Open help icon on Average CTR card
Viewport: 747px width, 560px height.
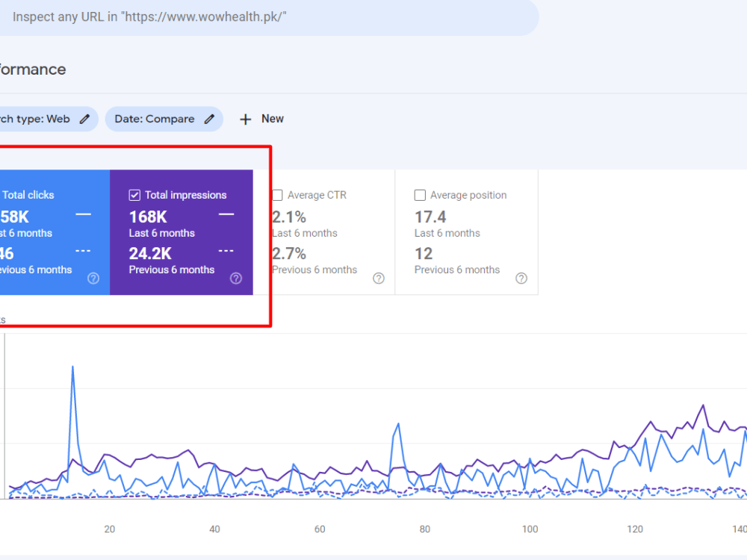379,279
